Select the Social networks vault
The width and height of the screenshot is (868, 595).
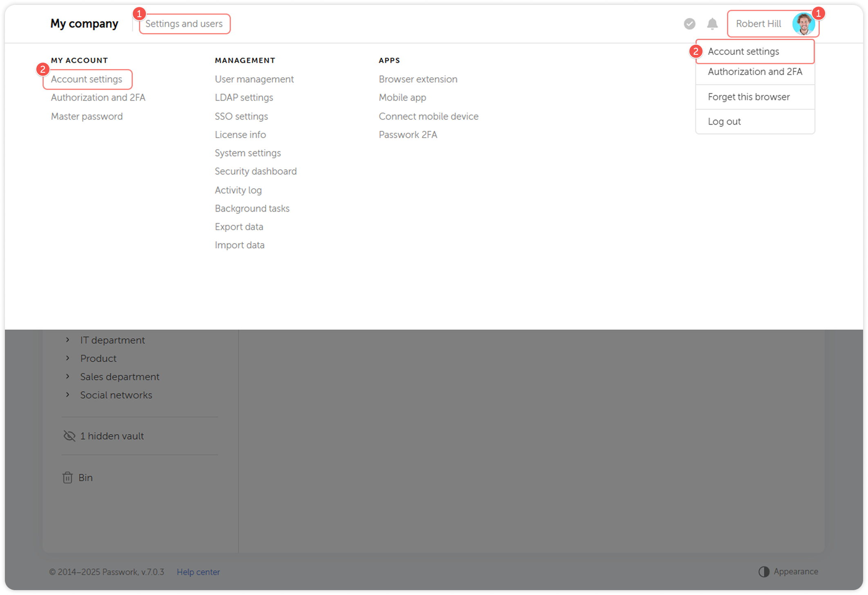(x=116, y=395)
